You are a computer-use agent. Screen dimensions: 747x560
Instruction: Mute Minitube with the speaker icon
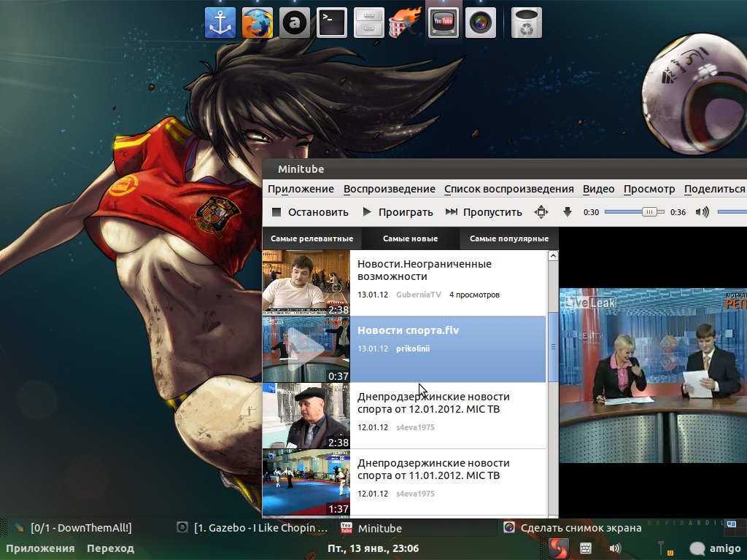(703, 212)
